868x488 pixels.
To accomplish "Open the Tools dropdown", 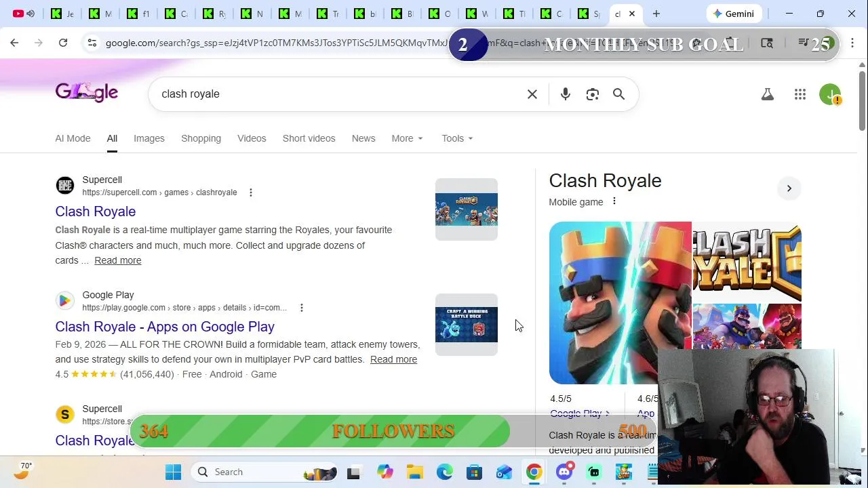I will pos(457,138).
